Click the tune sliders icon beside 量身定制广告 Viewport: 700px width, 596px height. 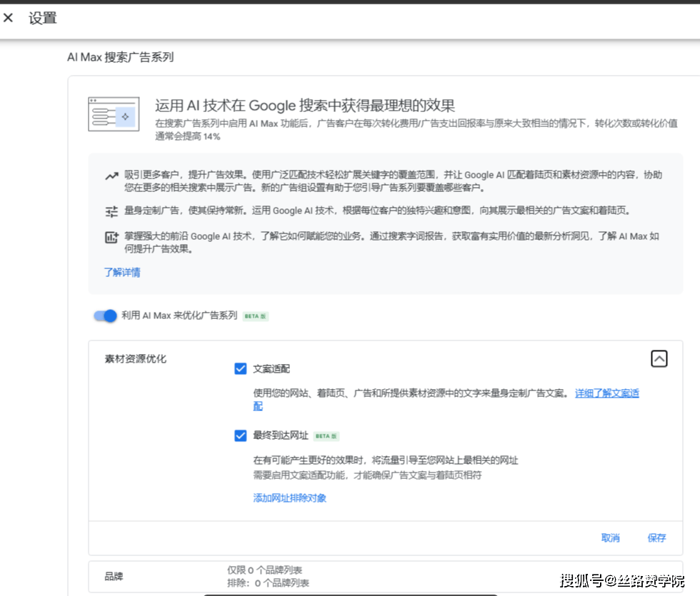coord(111,211)
